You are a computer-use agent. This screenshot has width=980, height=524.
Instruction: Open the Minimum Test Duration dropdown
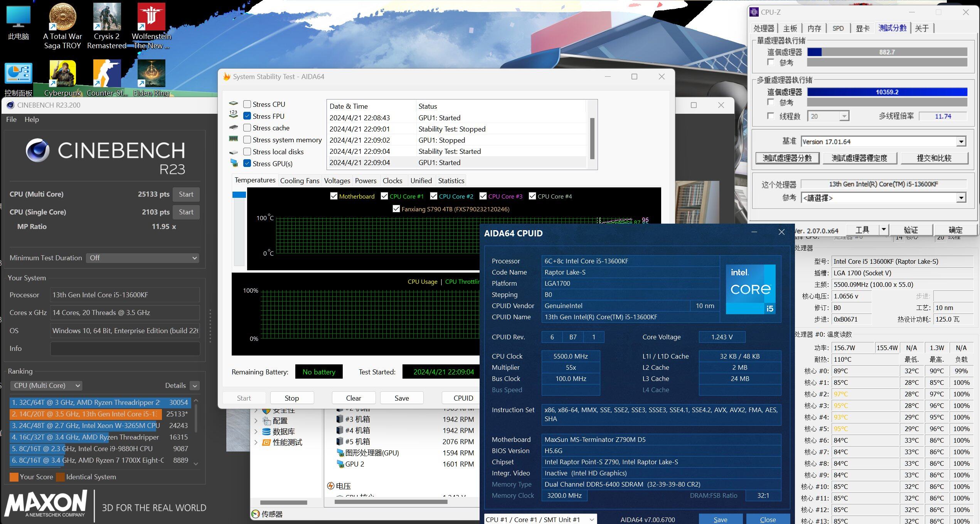pos(143,258)
